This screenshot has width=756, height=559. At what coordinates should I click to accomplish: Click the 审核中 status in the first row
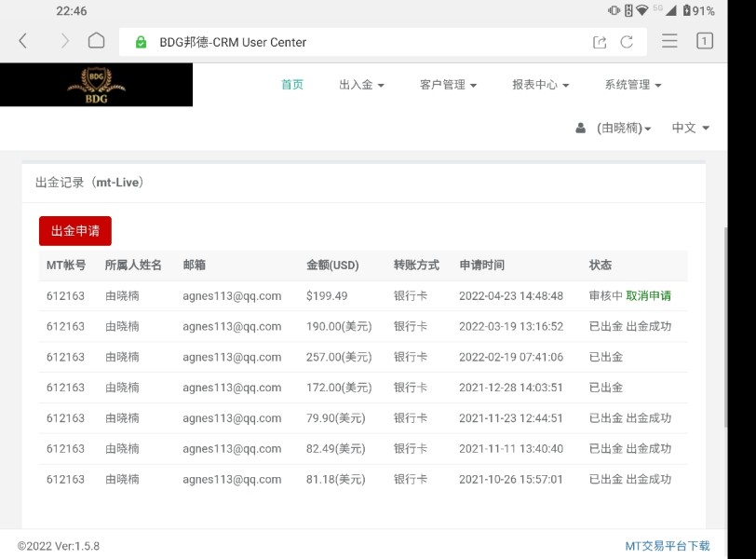[605, 295]
